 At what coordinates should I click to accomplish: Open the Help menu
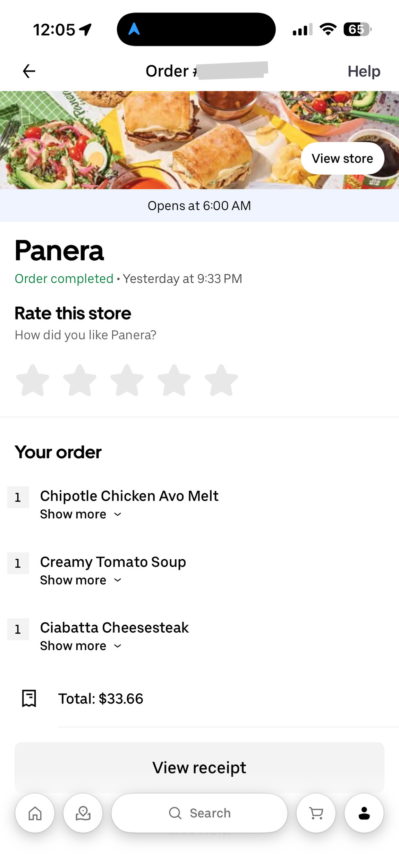point(364,71)
